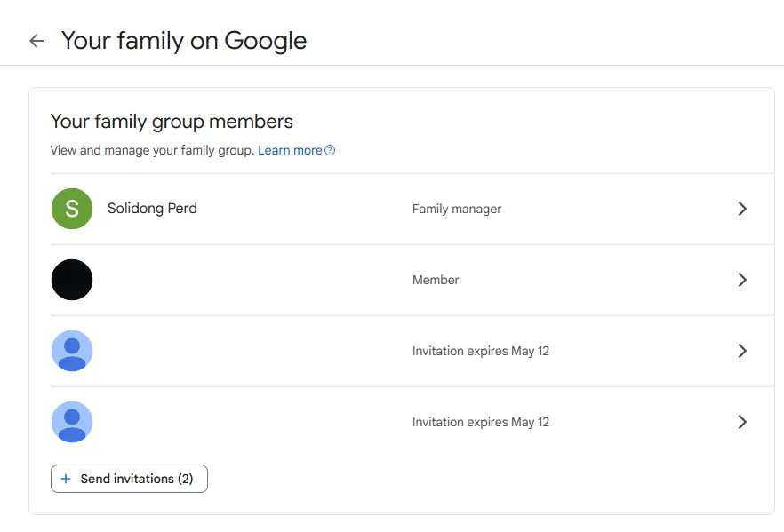Open the Learn more link
Image resolution: width=784 pixels, height=532 pixels.
point(290,150)
